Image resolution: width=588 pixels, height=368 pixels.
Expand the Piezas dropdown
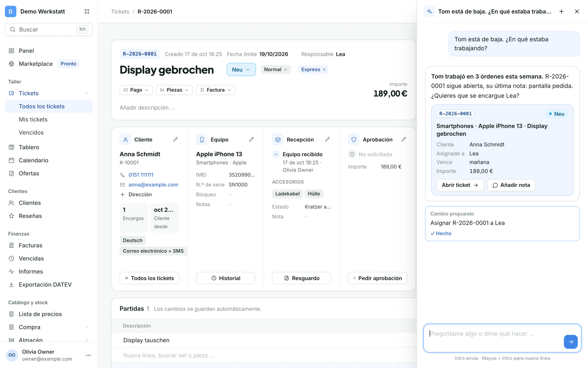174,90
